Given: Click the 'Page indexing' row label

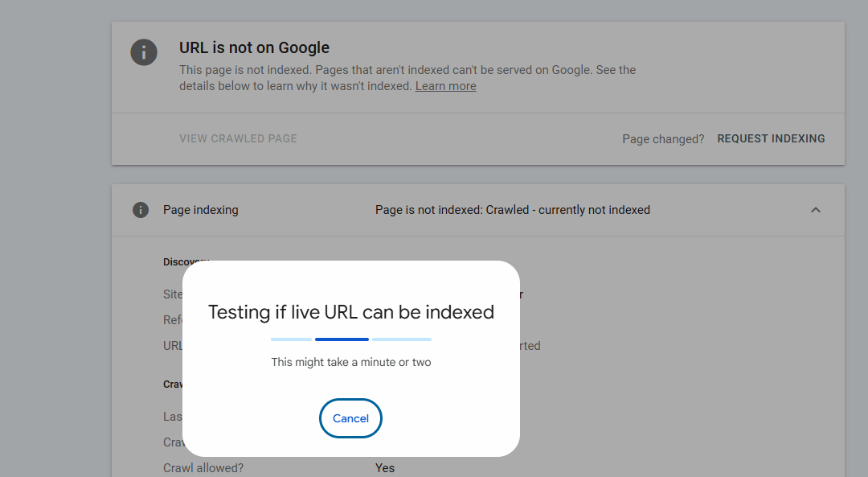Looking at the screenshot, I should tap(200, 210).
